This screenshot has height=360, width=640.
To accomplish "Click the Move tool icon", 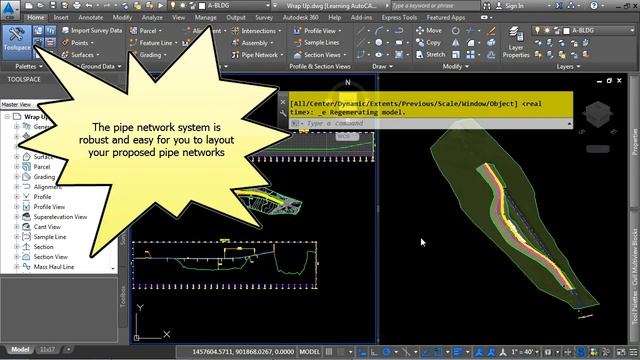I will pyautogui.click(x=420, y=30).
